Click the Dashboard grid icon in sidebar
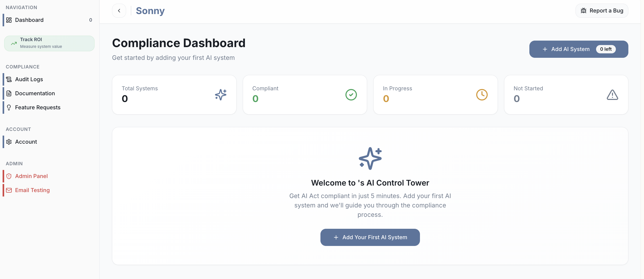 tap(9, 20)
